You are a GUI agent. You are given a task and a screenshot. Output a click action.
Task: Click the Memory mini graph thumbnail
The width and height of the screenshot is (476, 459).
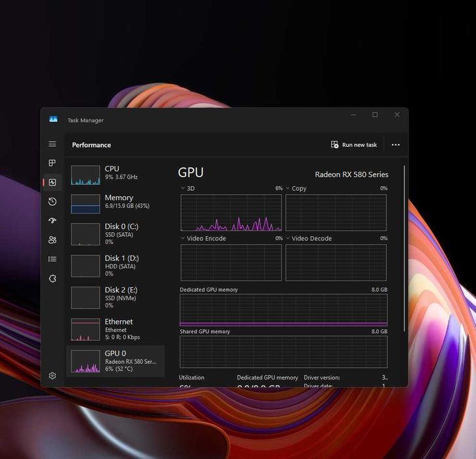click(x=85, y=204)
